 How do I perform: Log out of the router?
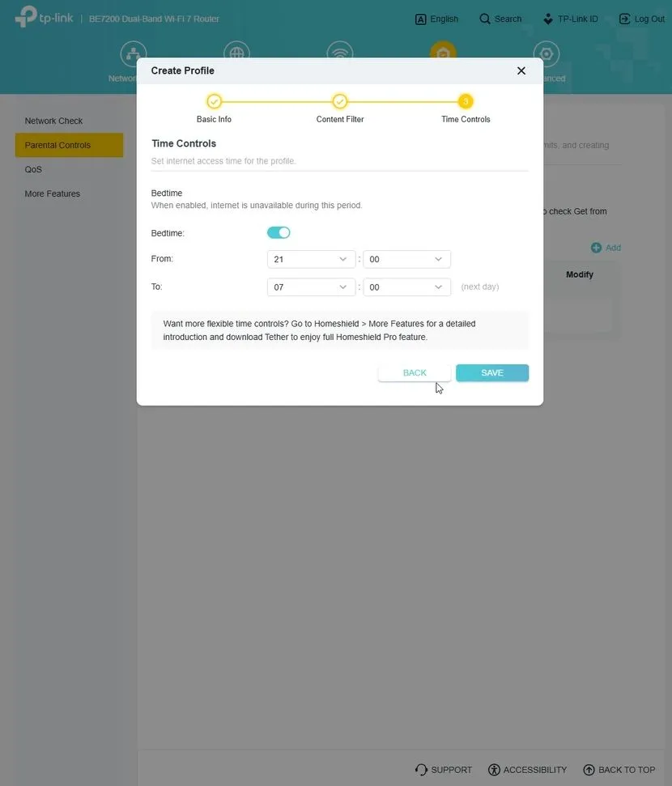[x=641, y=19]
